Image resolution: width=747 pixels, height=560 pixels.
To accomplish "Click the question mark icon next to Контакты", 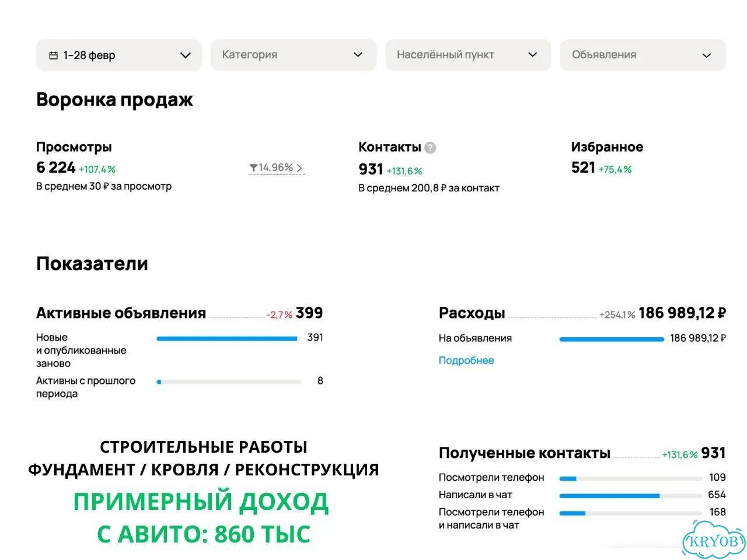I will tap(430, 148).
